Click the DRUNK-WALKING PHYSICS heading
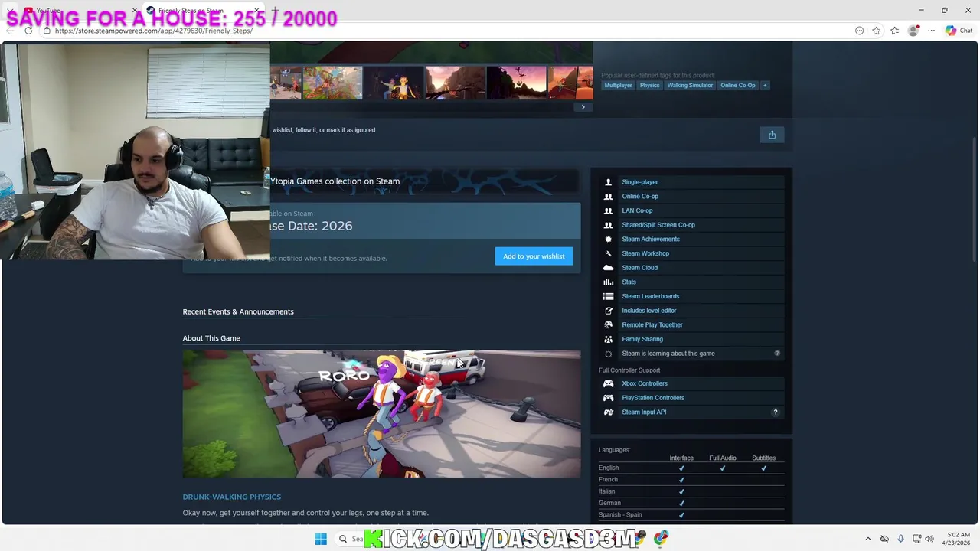The width and height of the screenshot is (980, 551). [x=231, y=497]
